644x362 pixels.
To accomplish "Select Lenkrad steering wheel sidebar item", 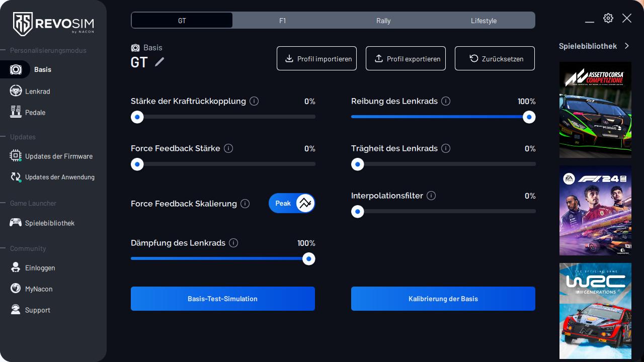I will [38, 91].
